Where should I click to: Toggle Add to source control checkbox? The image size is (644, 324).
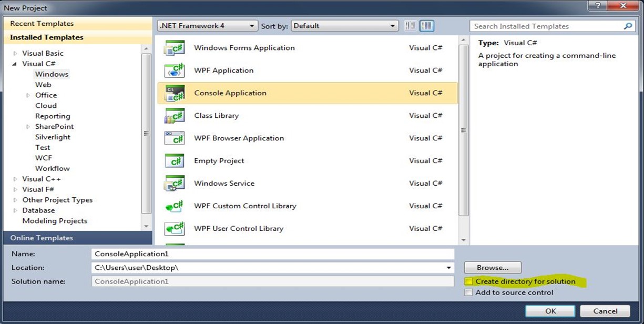pyautogui.click(x=469, y=293)
